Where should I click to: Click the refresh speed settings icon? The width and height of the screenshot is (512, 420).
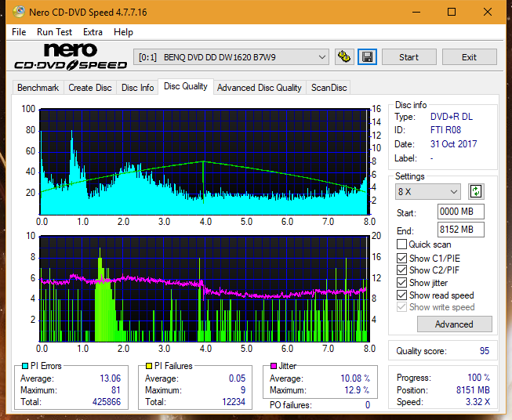click(x=476, y=191)
